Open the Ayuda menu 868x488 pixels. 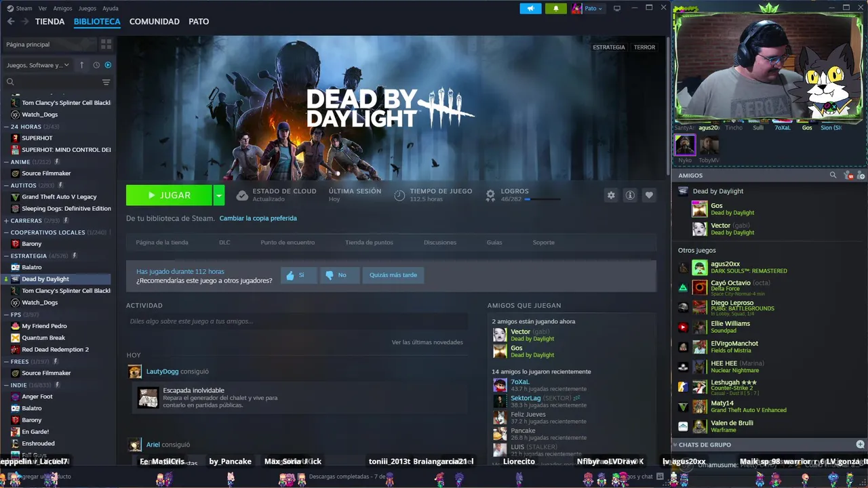coord(110,8)
